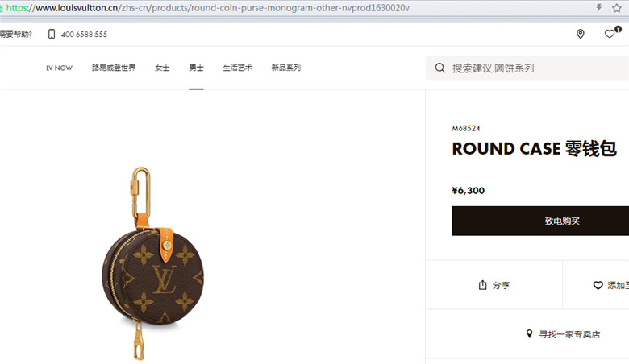Click the browser bookmark star icon
This screenshot has width=629, height=364.
[617, 7]
